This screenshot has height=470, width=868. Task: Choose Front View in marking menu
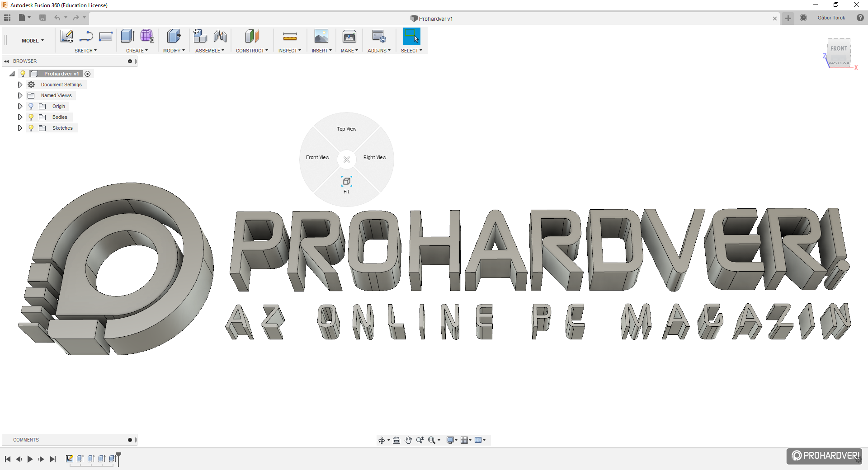tap(318, 158)
